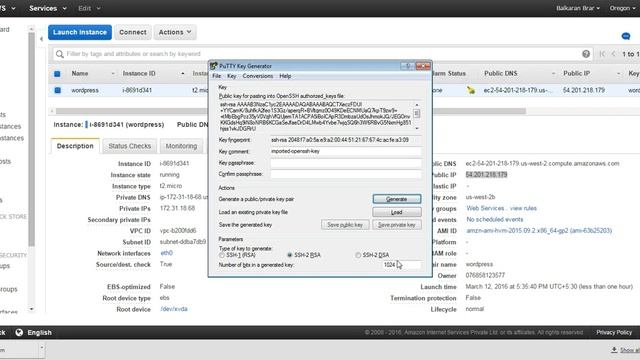
Task: Open the view rules link
Action: pyautogui.click(x=523, y=208)
